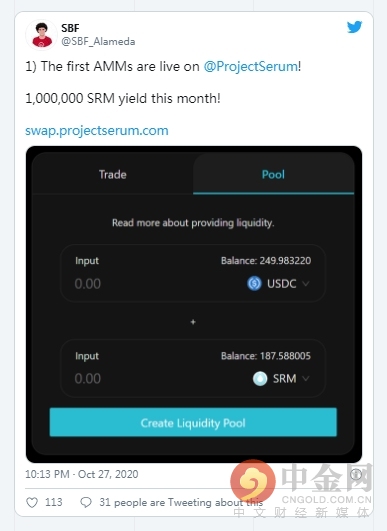The height and width of the screenshot is (531, 387).
Task: Click the plus sign between inputs
Action: pos(193,322)
